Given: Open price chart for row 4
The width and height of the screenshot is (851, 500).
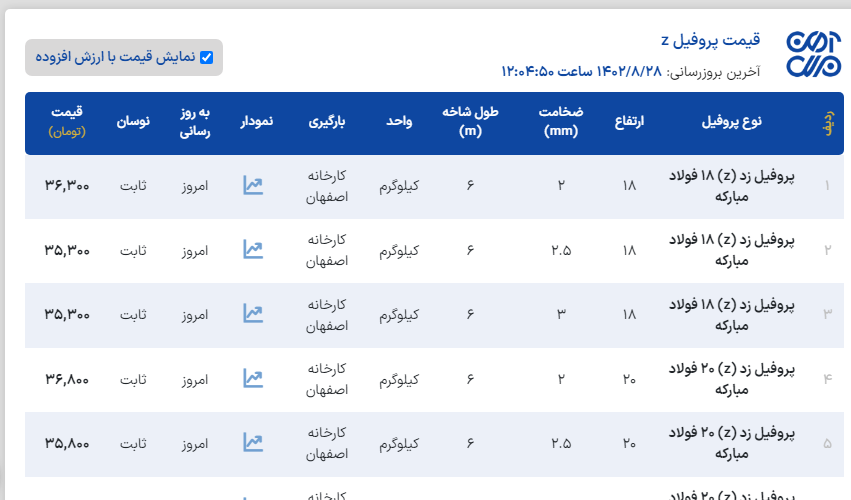Looking at the screenshot, I should pyautogui.click(x=253, y=378).
